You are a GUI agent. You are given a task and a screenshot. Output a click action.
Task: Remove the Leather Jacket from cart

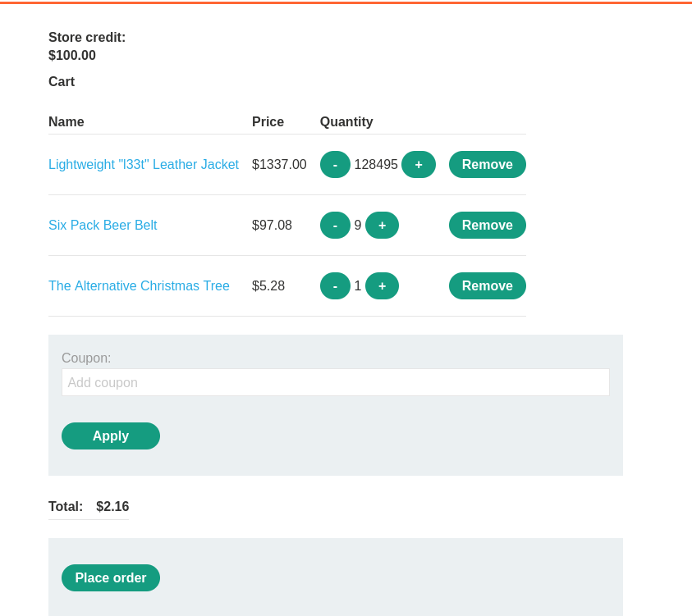(x=487, y=165)
